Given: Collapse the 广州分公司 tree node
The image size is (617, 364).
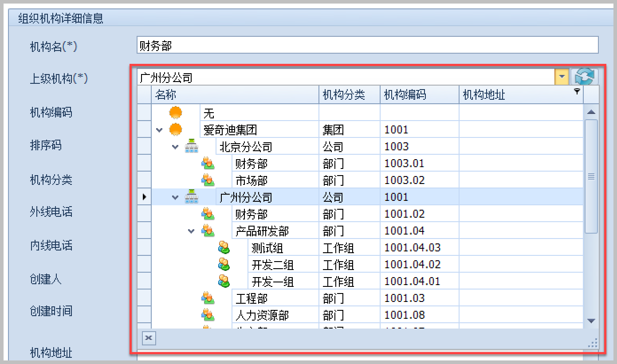Looking at the screenshot, I should [176, 198].
